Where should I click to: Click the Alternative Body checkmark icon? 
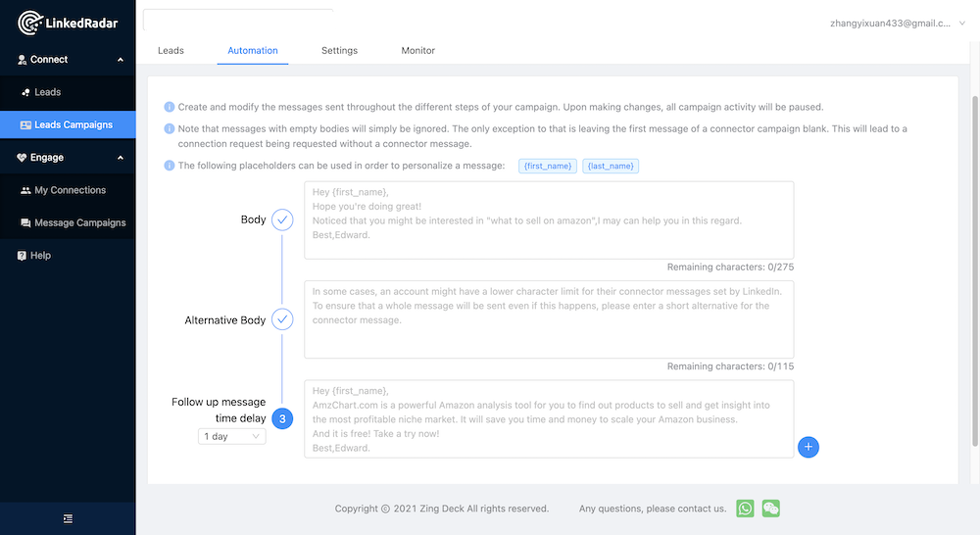(282, 319)
